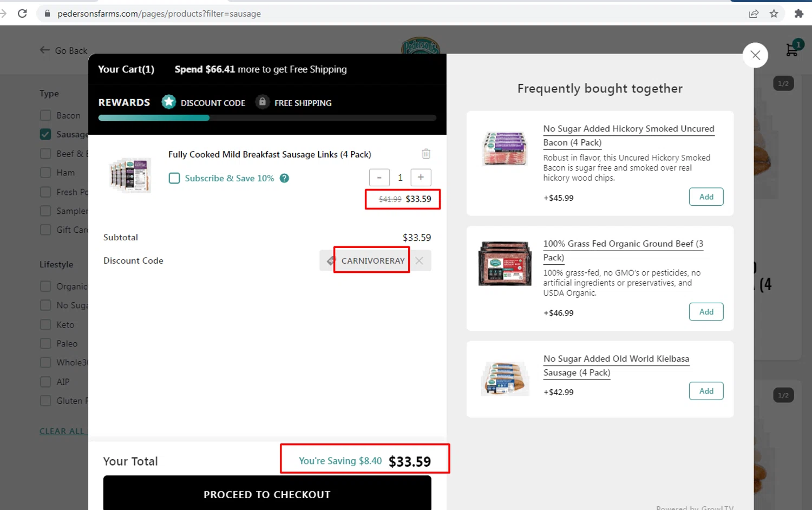Add Hickory Smoked Uncured Bacon to cart
The width and height of the screenshot is (812, 510).
(x=706, y=197)
